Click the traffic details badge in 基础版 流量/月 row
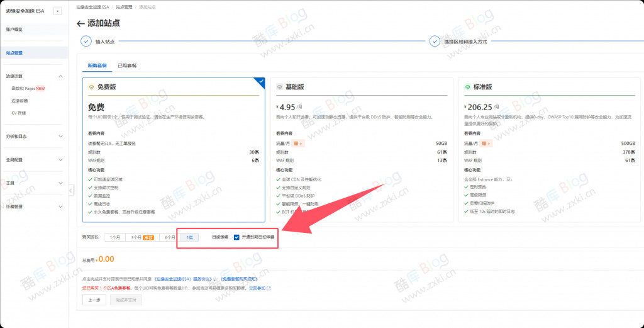Image resolution: width=644 pixels, height=328 pixels. coord(299,144)
